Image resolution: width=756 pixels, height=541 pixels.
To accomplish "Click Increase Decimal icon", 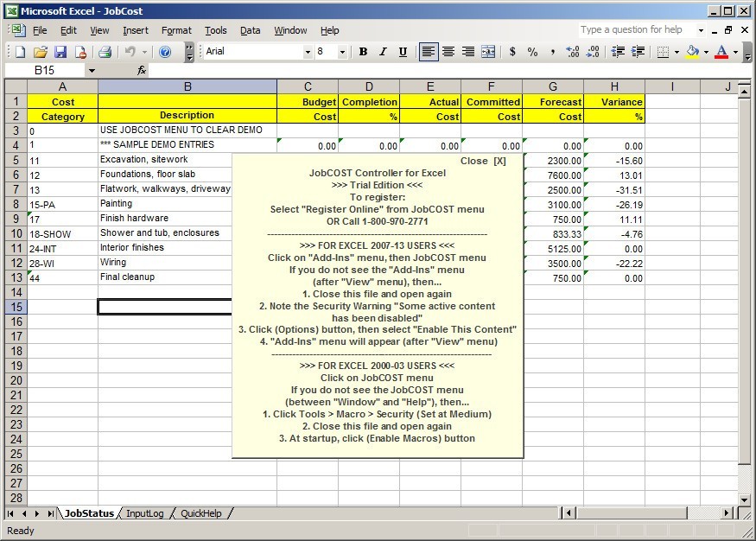I will pyautogui.click(x=573, y=52).
